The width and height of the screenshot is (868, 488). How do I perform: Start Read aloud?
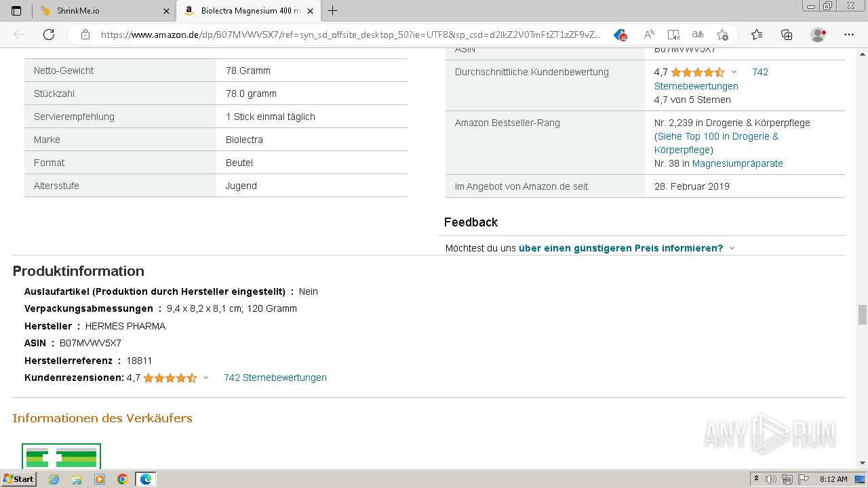[649, 35]
